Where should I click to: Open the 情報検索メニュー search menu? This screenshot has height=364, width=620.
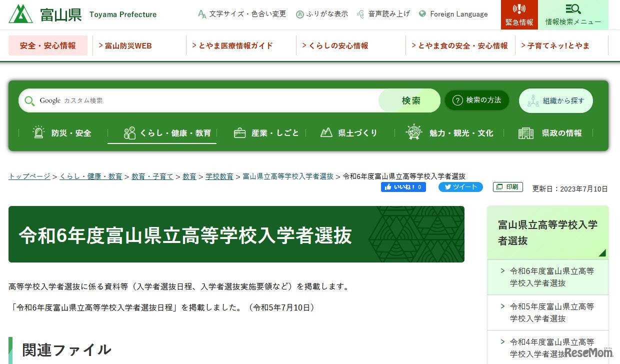point(573,14)
